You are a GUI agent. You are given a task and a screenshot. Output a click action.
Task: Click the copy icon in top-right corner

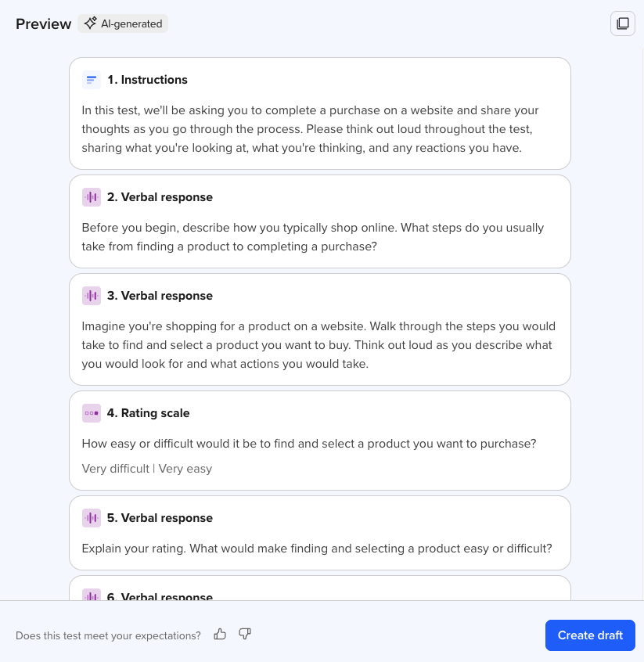coord(623,23)
